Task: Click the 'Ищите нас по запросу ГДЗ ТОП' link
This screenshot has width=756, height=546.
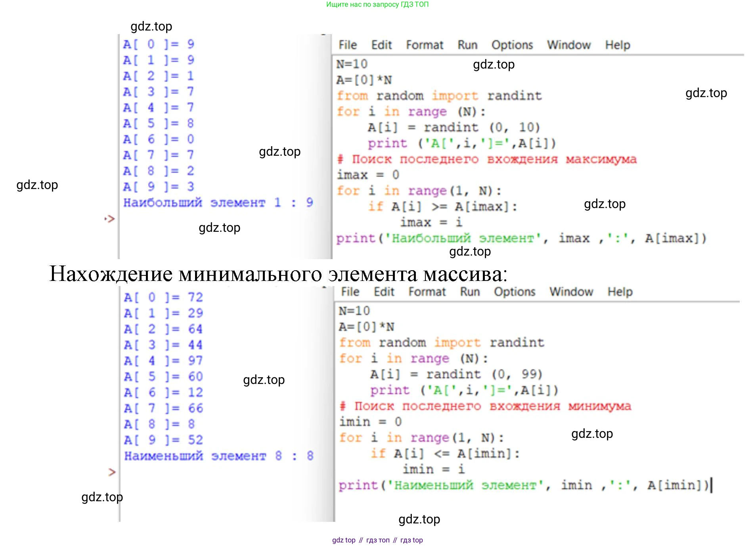Action: (377, 4)
